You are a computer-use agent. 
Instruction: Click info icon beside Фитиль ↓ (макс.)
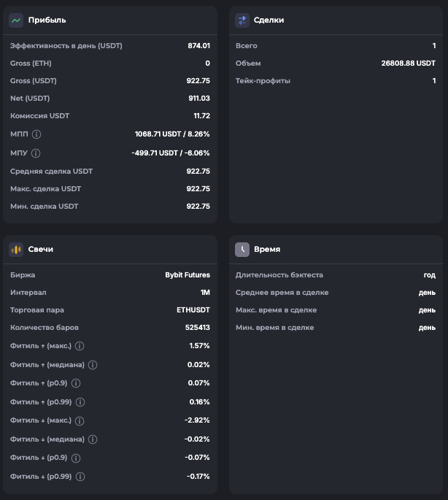point(80,421)
